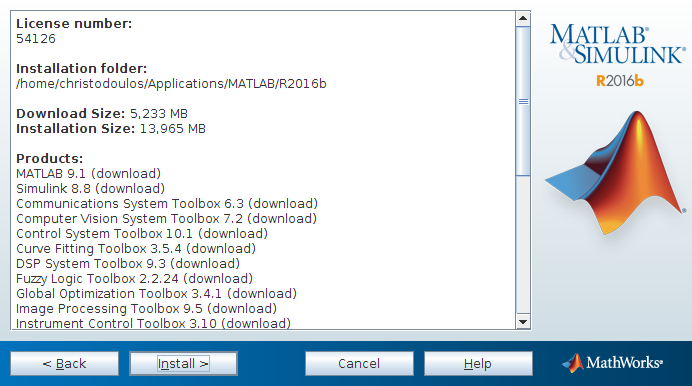This screenshot has height=386, width=692.
Task: Select Global Optimization Toolbox 3.4.1 line
Action: [x=156, y=294]
